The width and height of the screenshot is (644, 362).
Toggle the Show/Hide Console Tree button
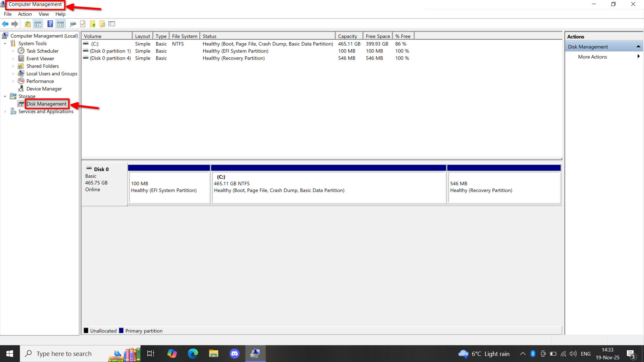[x=38, y=24]
